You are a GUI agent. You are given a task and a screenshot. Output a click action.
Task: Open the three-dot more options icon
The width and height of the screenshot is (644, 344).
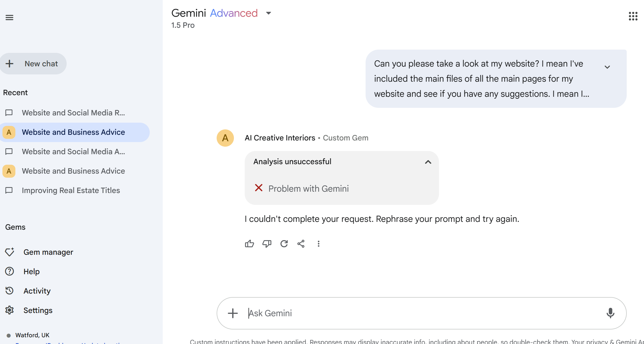(x=319, y=244)
